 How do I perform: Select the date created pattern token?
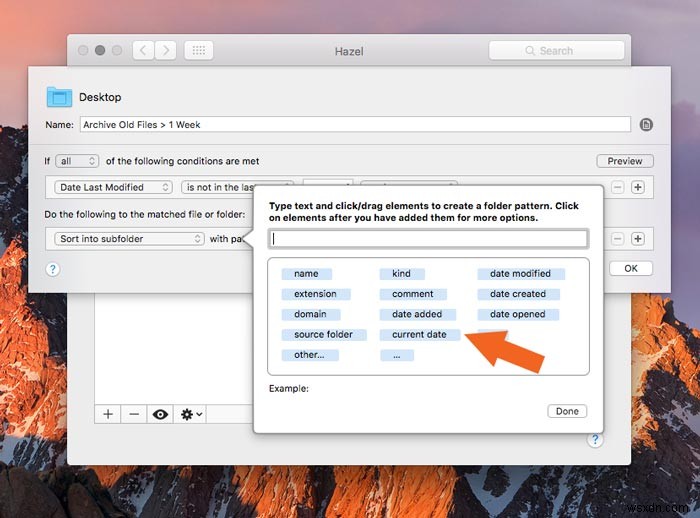pos(518,294)
